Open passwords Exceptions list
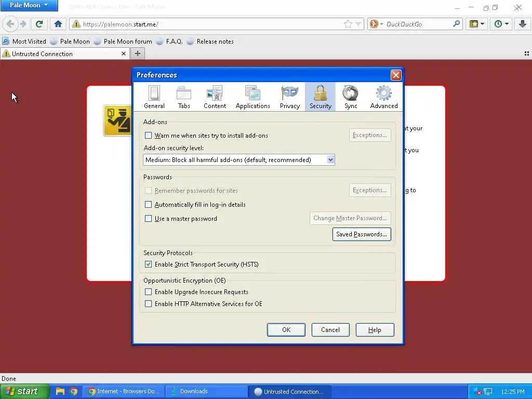This screenshot has height=399, width=532. click(x=370, y=190)
